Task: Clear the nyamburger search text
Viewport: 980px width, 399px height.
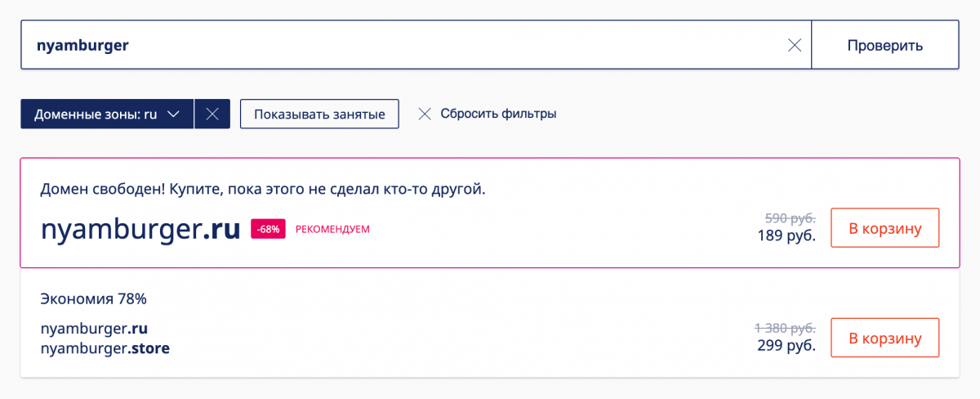Action: point(794,46)
